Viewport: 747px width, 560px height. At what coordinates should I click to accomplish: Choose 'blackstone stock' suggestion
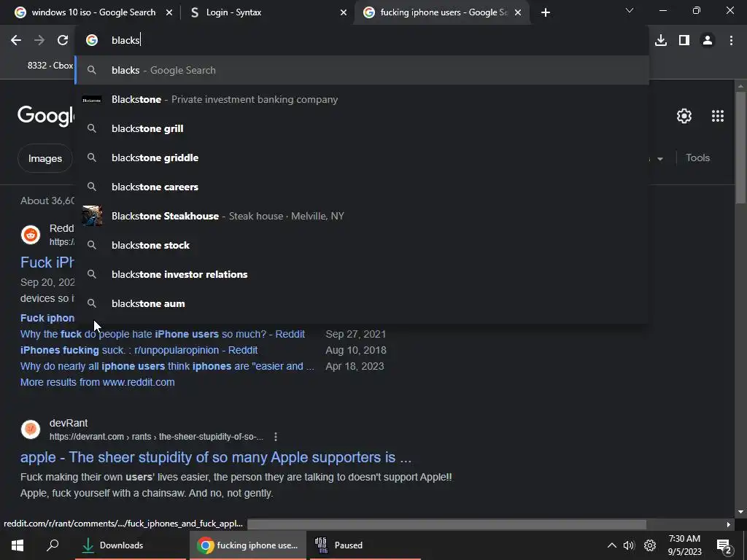coord(362,245)
